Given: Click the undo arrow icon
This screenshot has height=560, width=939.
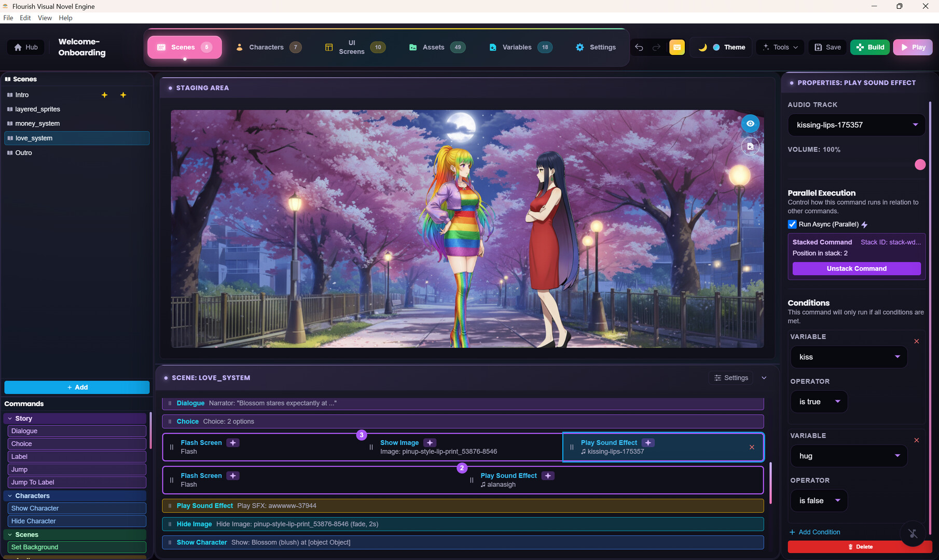Looking at the screenshot, I should [x=639, y=47].
